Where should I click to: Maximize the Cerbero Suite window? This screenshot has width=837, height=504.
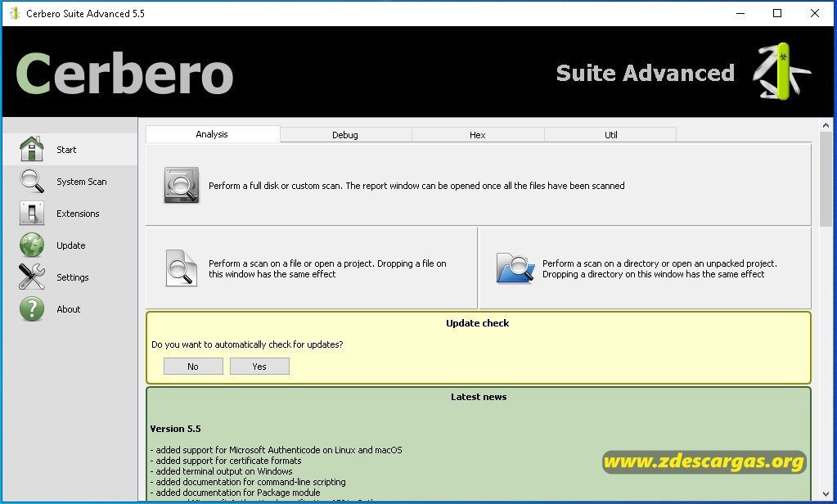tap(777, 13)
